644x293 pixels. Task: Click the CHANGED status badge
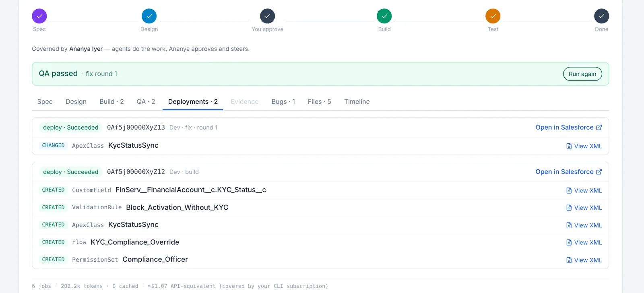(53, 145)
